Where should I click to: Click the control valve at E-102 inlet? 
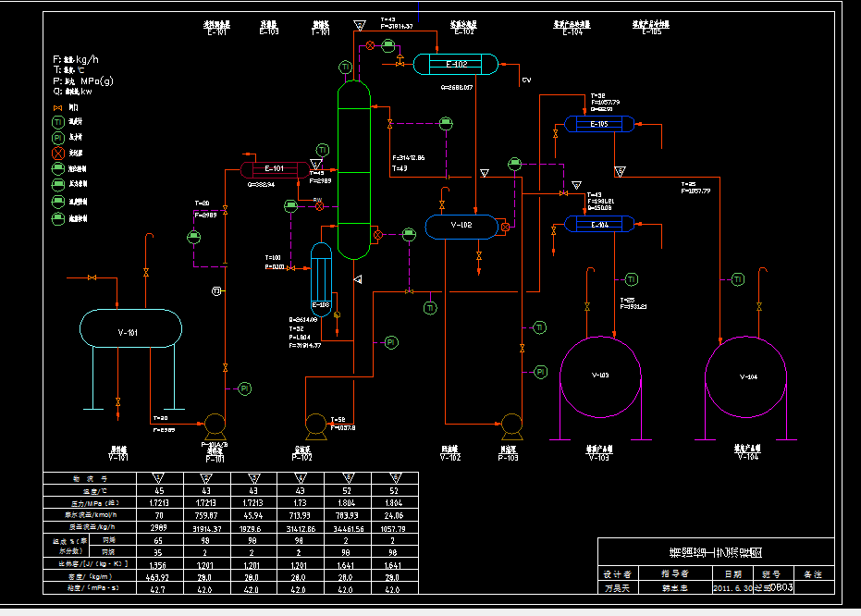point(400,62)
